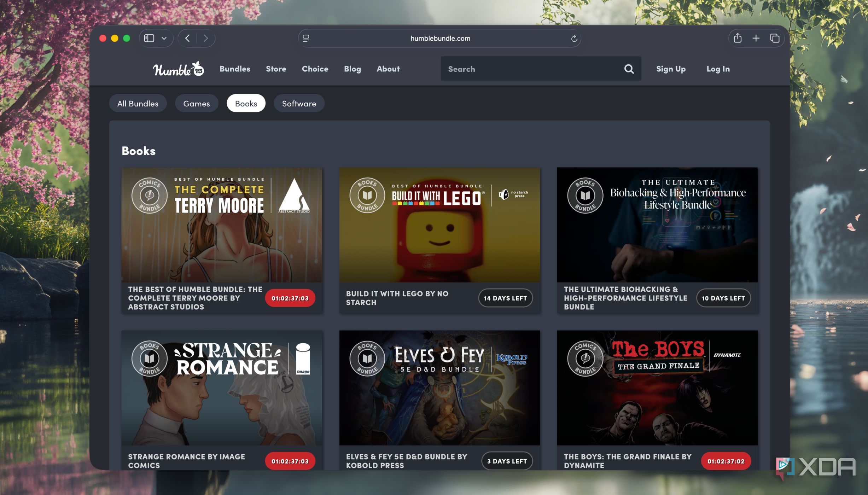868x495 pixels.
Task: Open the Bundles menu
Action: (x=235, y=69)
